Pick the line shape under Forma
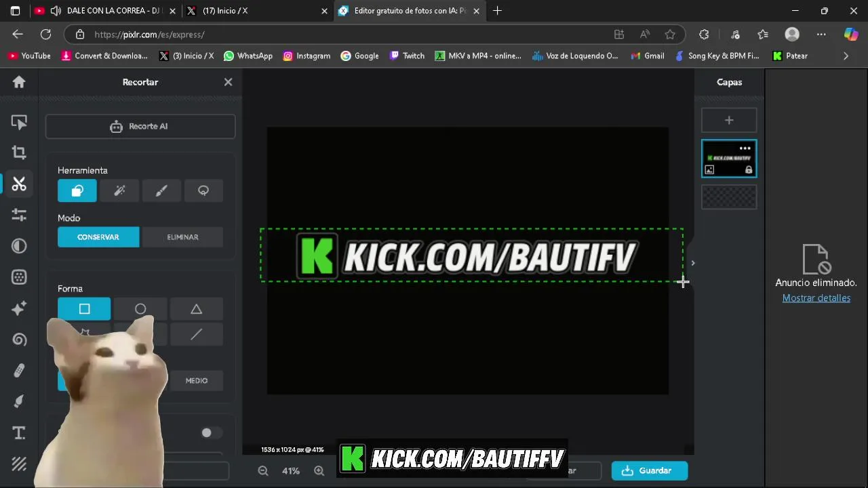 [x=196, y=335]
